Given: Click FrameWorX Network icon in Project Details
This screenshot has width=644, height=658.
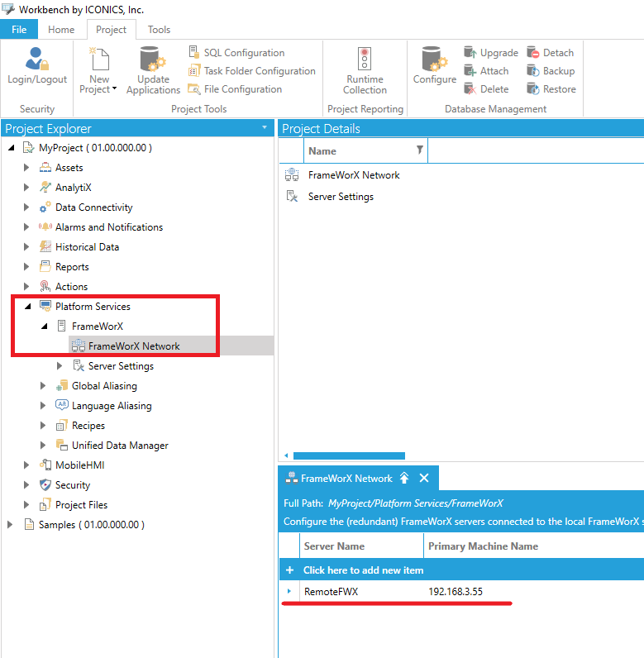Looking at the screenshot, I should pyautogui.click(x=292, y=175).
